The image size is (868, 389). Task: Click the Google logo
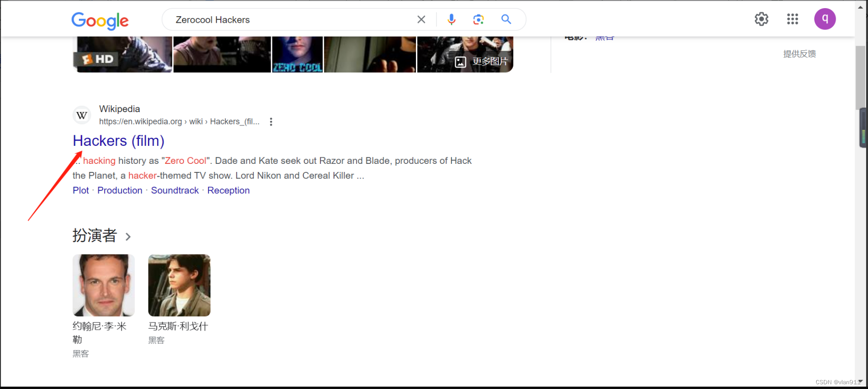click(100, 20)
